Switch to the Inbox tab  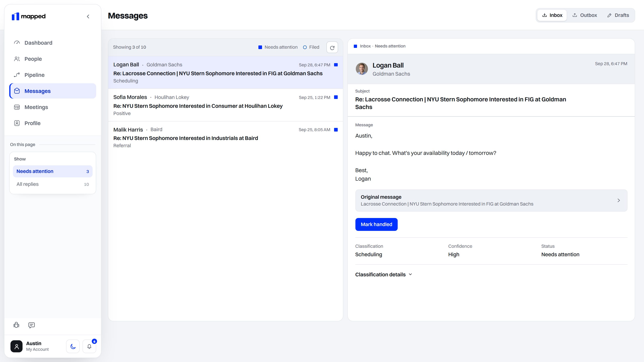click(x=552, y=15)
